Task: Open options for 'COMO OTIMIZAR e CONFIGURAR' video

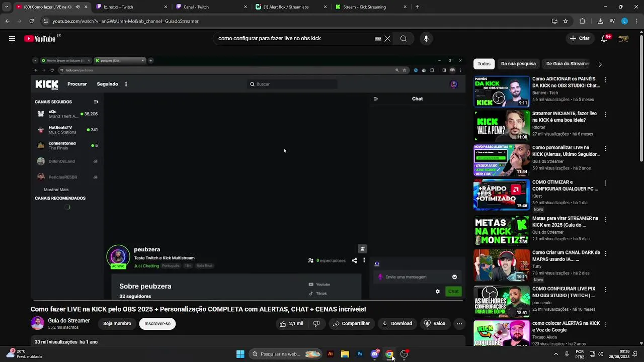Action: pyautogui.click(x=606, y=184)
